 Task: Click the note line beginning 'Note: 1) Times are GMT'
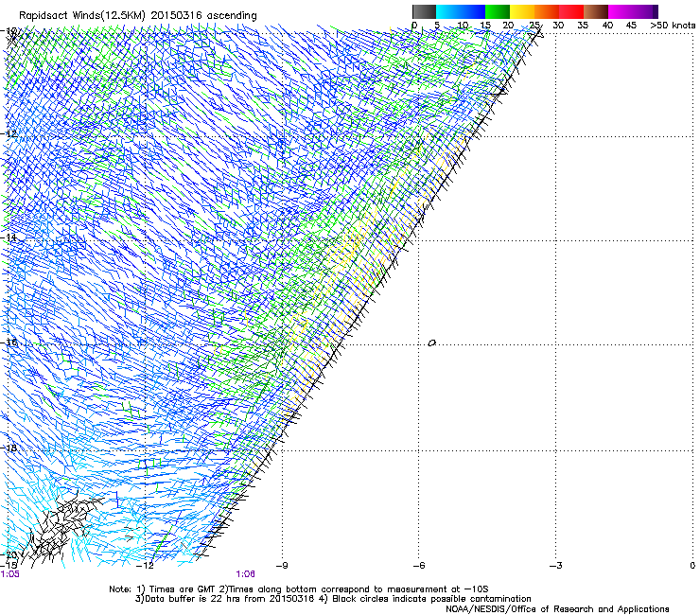[299, 589]
